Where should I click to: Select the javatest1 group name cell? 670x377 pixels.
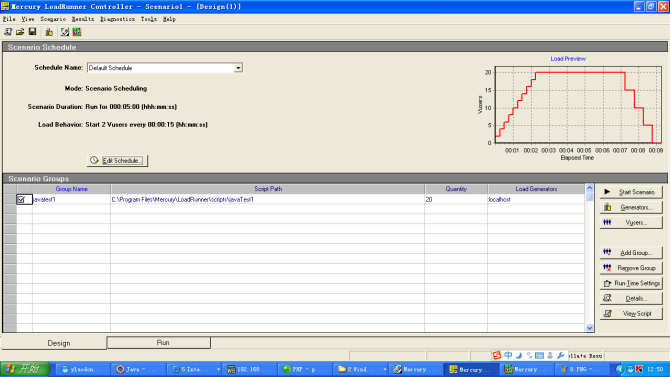click(71, 200)
